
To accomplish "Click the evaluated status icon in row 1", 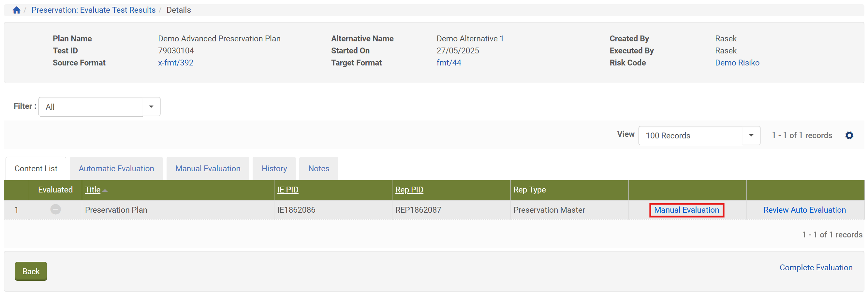I will [x=55, y=209].
